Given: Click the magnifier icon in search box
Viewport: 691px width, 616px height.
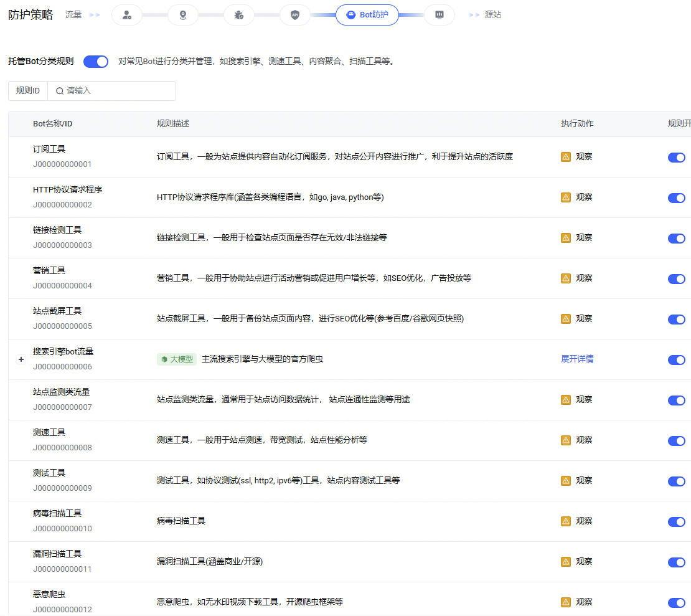Looking at the screenshot, I should [60, 91].
